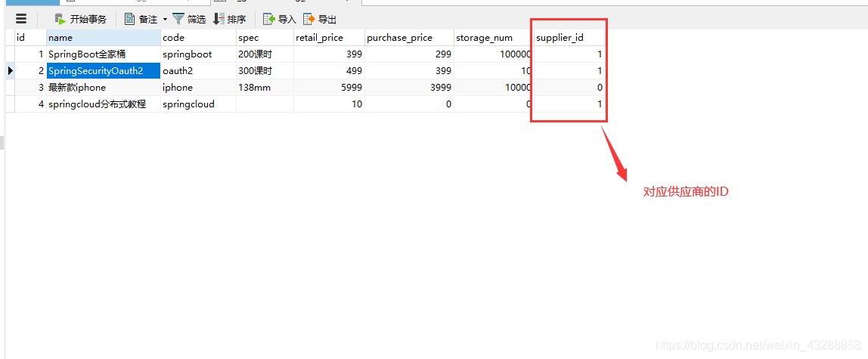Open the hamburger menu icon
Image resolution: width=868 pixels, height=359 pixels.
[x=21, y=19]
